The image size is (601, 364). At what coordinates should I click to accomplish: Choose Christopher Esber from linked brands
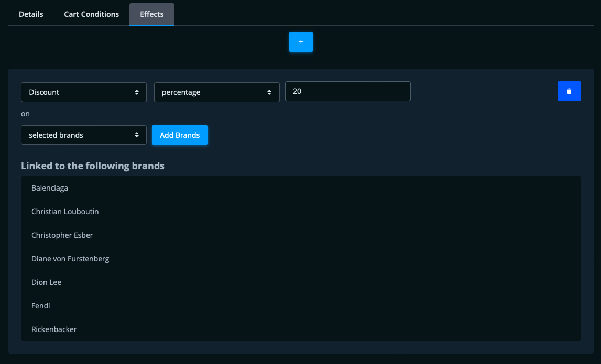point(62,235)
